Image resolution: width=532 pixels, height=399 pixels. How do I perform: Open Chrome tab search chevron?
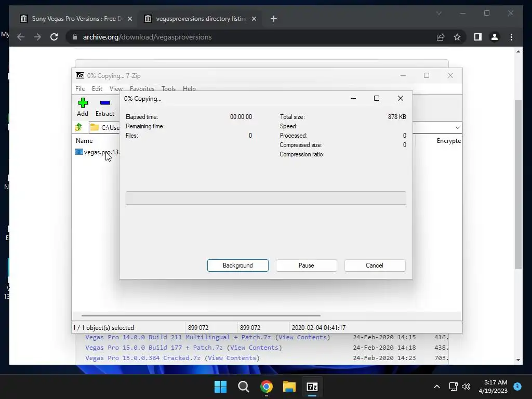click(438, 13)
